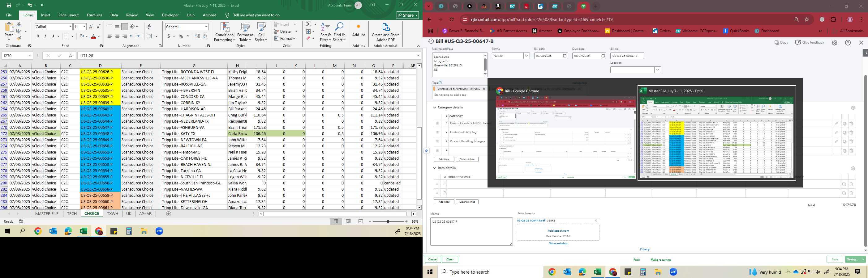This screenshot has width=868, height=278.
Task: Click the Cancel button on bill
Action: click(433, 259)
